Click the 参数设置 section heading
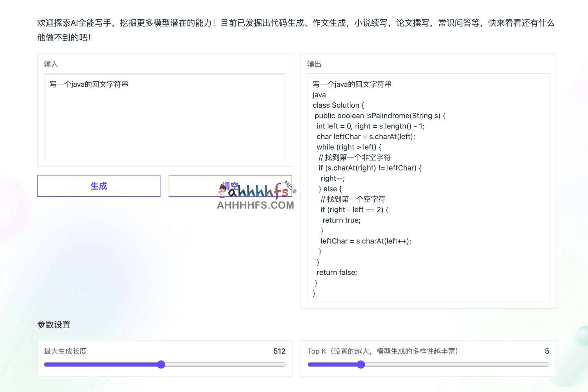 (54, 325)
